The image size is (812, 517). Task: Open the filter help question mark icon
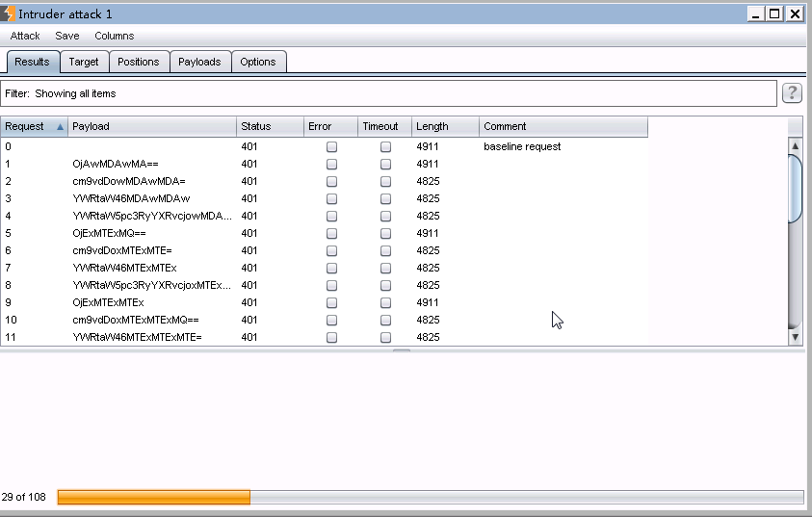[x=792, y=93]
